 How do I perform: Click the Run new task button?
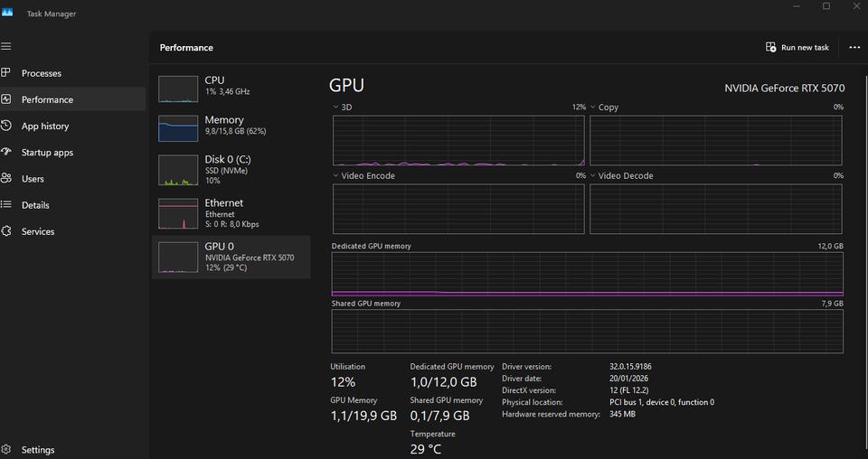tap(797, 47)
